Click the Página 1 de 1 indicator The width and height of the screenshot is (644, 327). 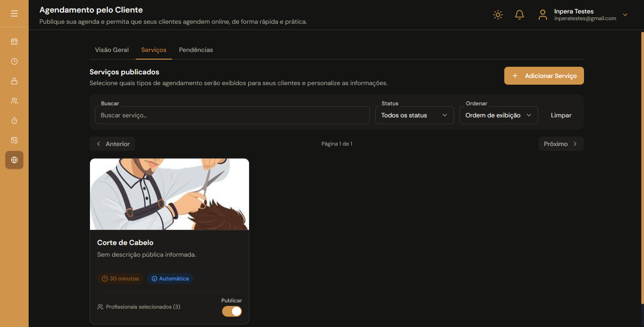coord(337,144)
